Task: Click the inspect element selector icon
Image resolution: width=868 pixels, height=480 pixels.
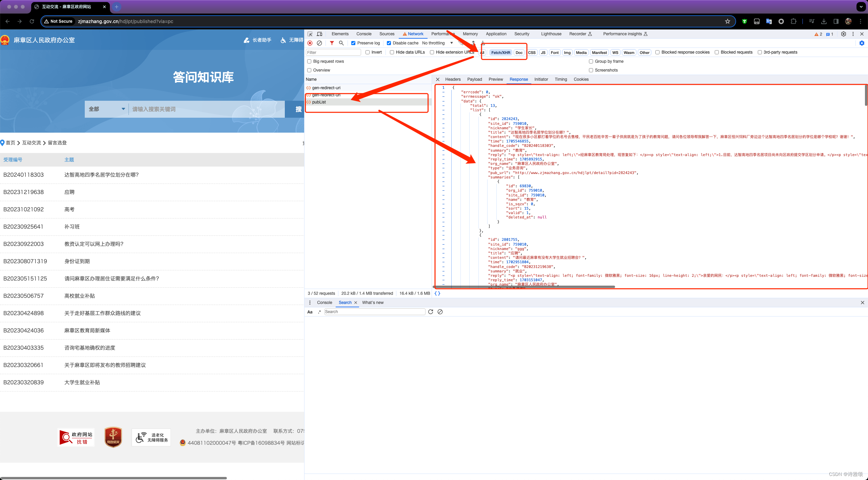Action: coord(310,34)
